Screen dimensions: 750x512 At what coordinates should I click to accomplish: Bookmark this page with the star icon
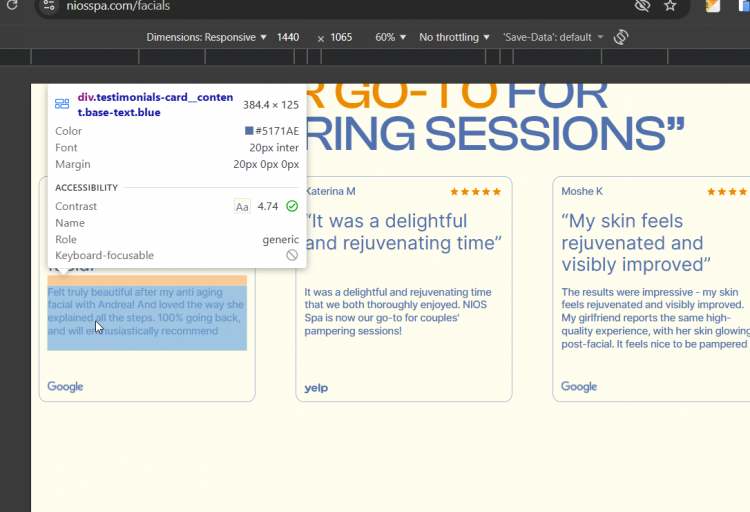(670, 5)
